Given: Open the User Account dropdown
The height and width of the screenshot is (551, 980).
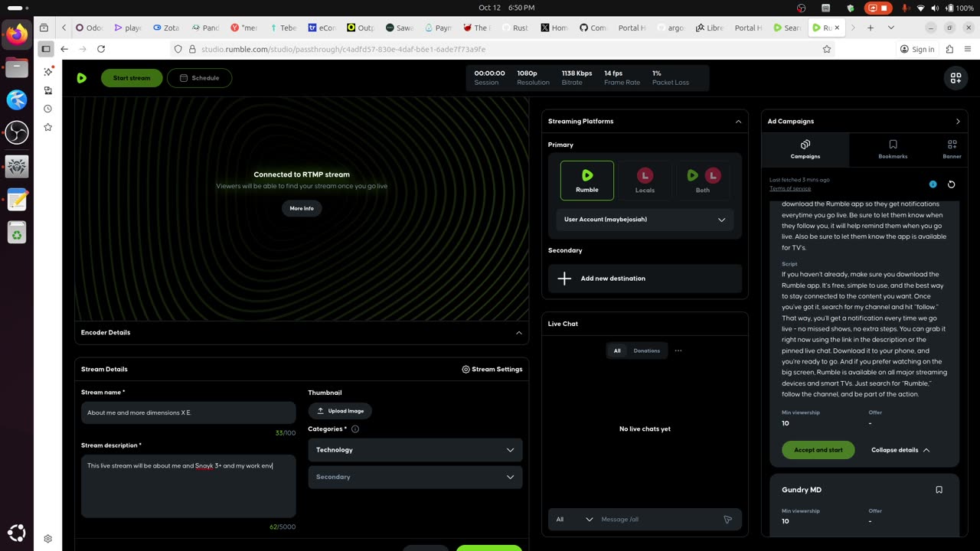Looking at the screenshot, I should click(645, 220).
